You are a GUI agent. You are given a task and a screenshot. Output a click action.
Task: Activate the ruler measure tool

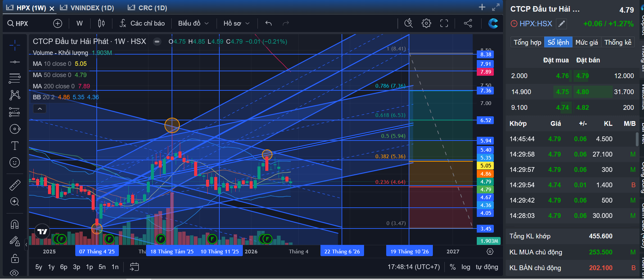15,185
